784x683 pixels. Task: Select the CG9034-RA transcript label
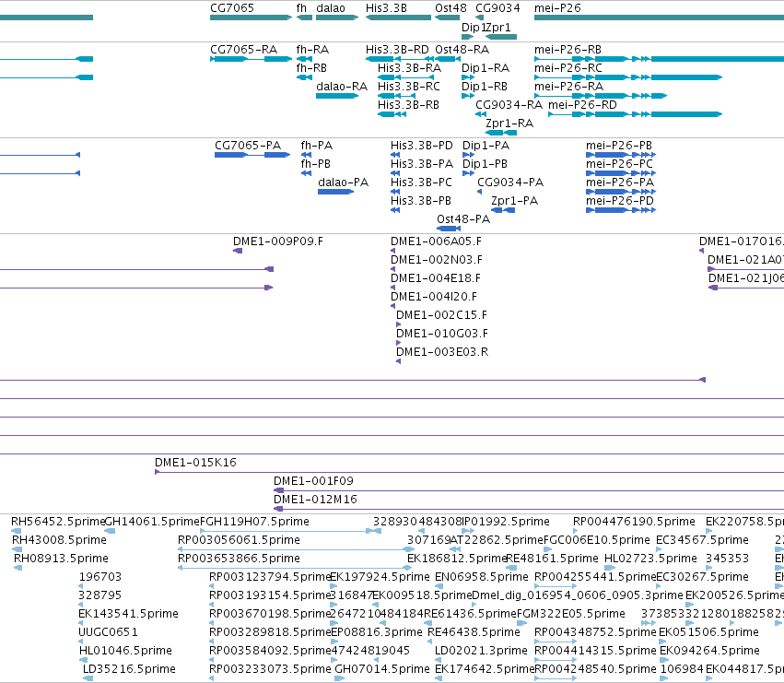tap(509, 105)
